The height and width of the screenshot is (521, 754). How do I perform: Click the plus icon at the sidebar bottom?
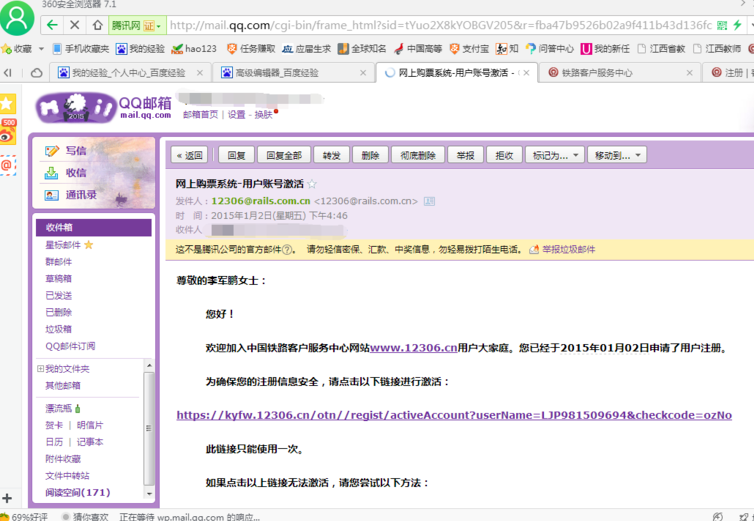click(7, 498)
